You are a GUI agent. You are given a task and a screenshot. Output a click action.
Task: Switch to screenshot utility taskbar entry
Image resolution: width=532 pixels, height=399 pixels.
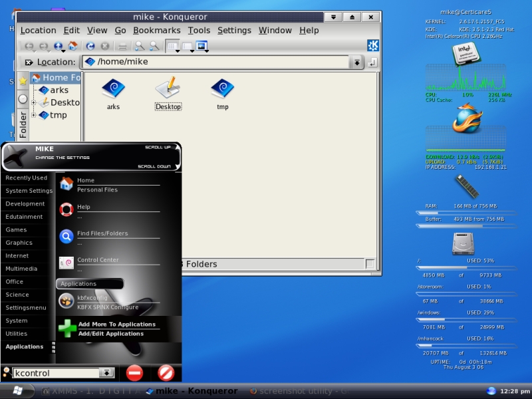(300, 391)
